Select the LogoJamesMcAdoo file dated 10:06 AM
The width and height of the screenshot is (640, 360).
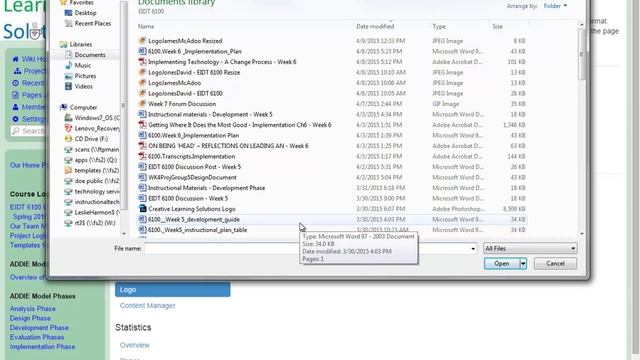point(174,83)
